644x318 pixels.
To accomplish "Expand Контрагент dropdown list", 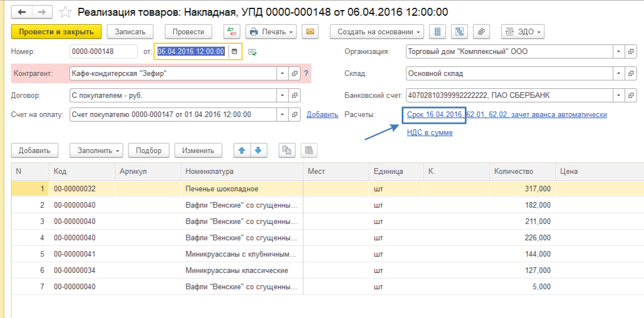I will (x=282, y=74).
